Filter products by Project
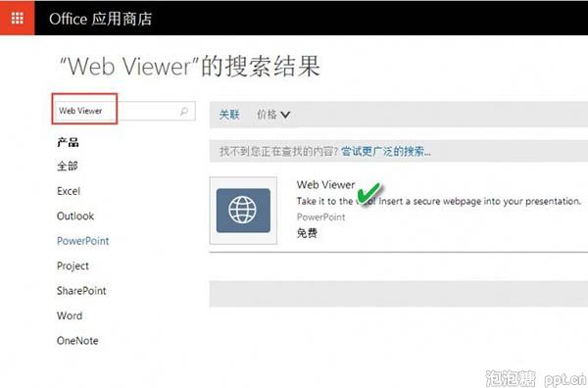 73,266
